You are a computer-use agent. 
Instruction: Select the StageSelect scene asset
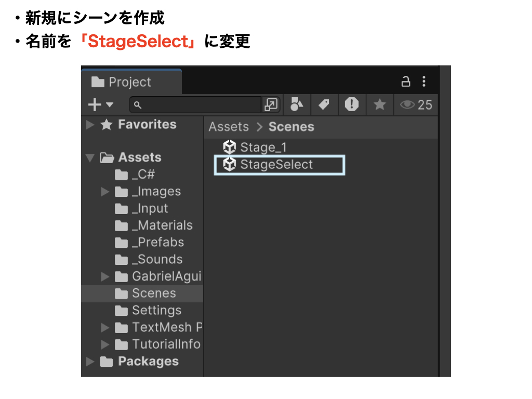(x=275, y=165)
